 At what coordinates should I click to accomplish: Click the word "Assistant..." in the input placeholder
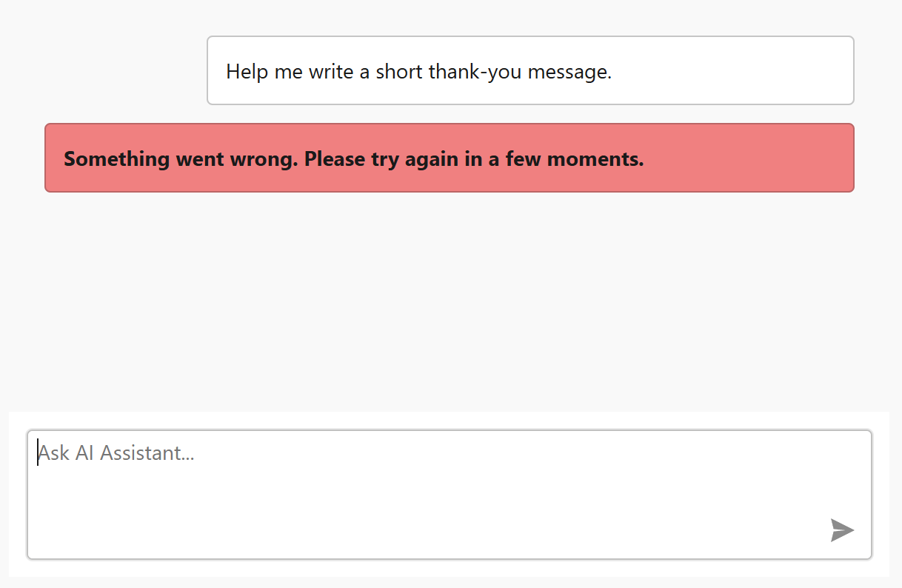tap(147, 452)
